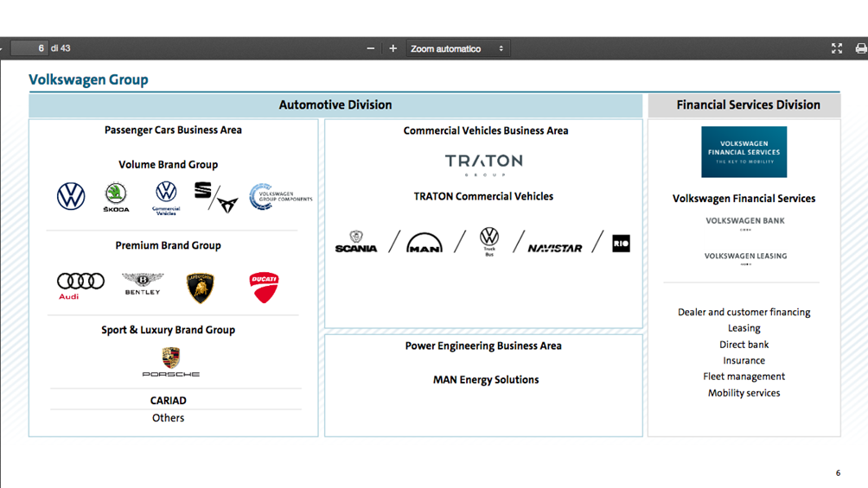
Task: Open the Zoom automatico dropdown
Action: tap(457, 48)
